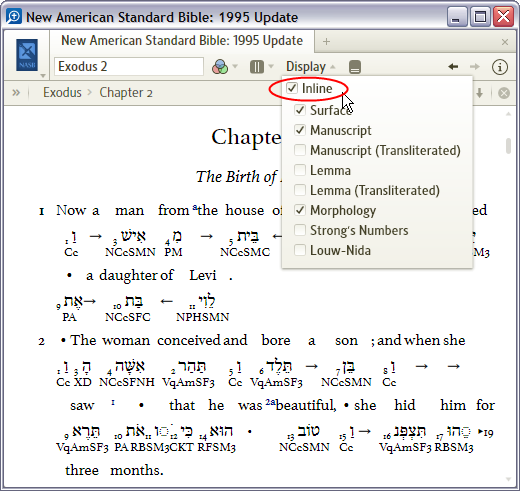Close the locator bar with gray X circle
Image resolution: width=520 pixels, height=491 pixels.
point(504,93)
